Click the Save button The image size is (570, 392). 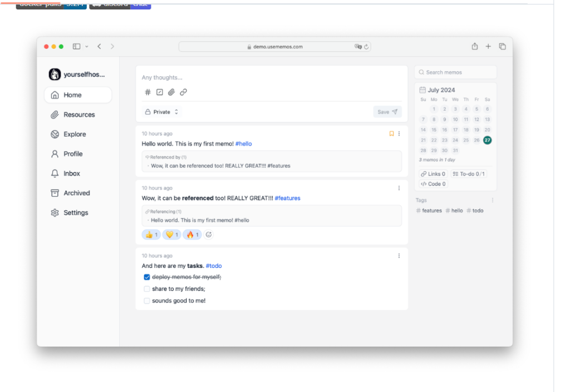click(x=387, y=112)
